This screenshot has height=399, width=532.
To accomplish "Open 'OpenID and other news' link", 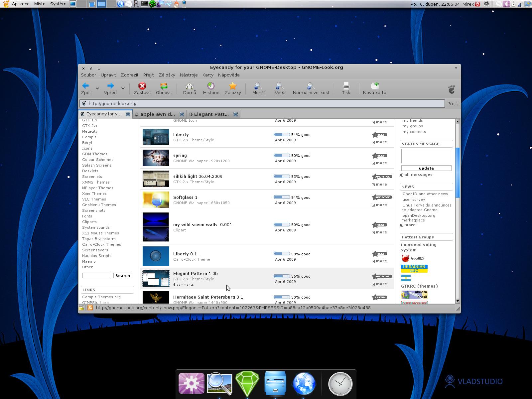I will [x=425, y=194].
